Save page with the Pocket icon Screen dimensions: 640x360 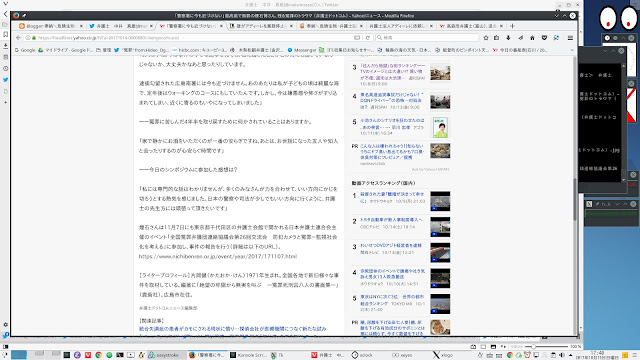tap(544, 38)
